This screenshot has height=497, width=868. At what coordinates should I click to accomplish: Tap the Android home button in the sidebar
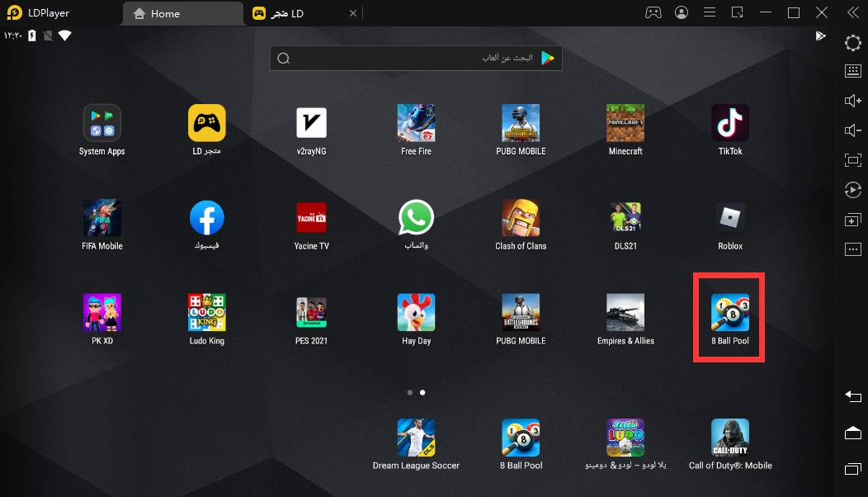(853, 433)
